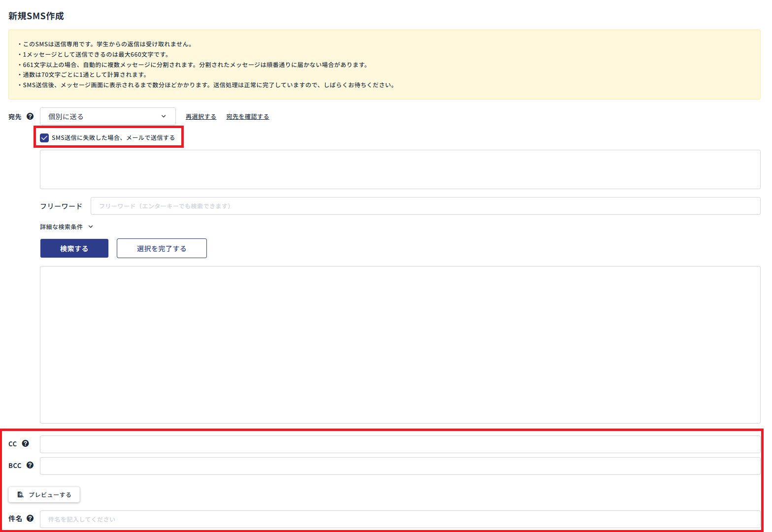
Task: Click the help icon beside 件名
Action: point(30,518)
